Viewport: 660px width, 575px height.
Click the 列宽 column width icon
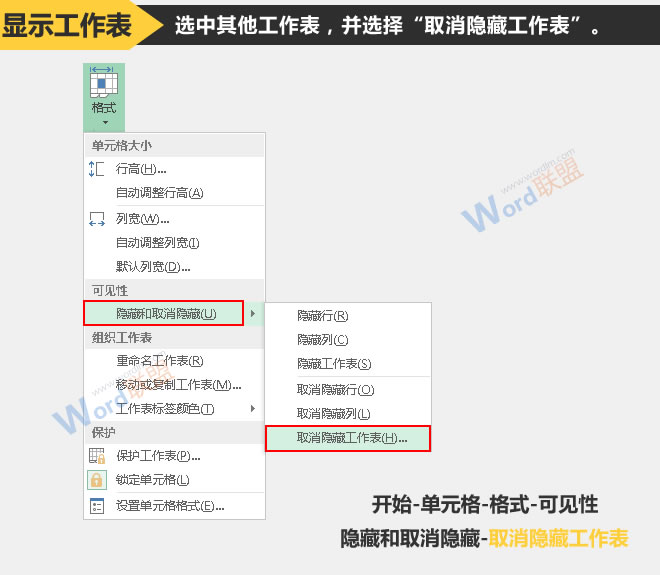point(97,218)
